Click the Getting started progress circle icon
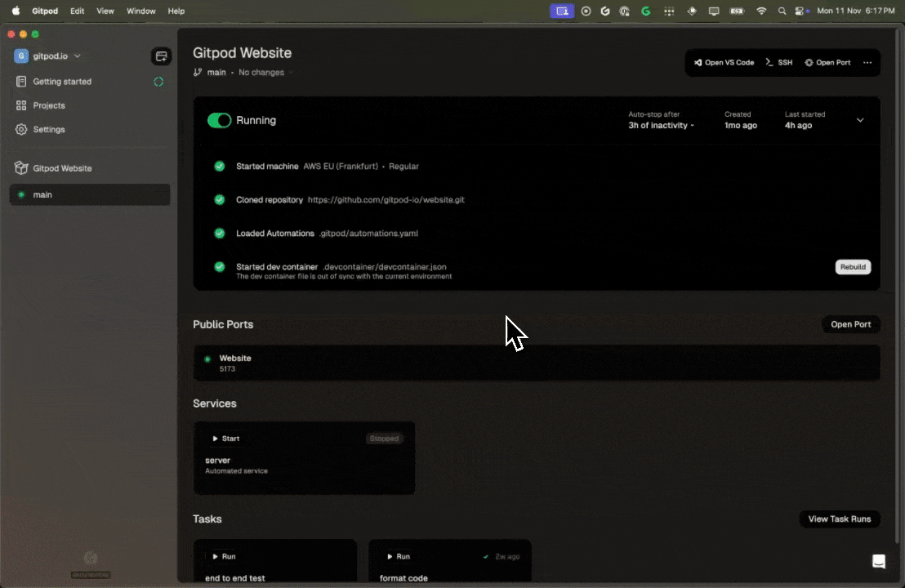This screenshot has height=588, width=905. pos(158,82)
